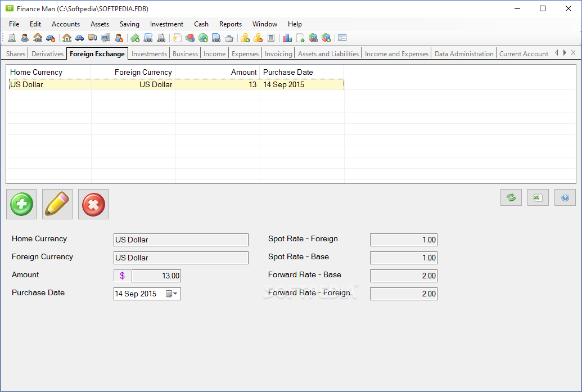The height and width of the screenshot is (392, 582).
Task: Click the computer monitor toolbar icon
Action: coord(106,38)
